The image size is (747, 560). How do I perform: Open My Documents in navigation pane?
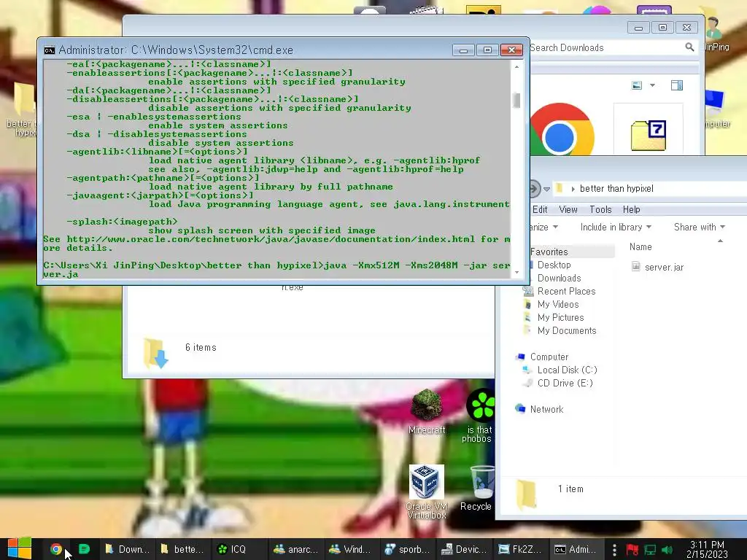[566, 330]
